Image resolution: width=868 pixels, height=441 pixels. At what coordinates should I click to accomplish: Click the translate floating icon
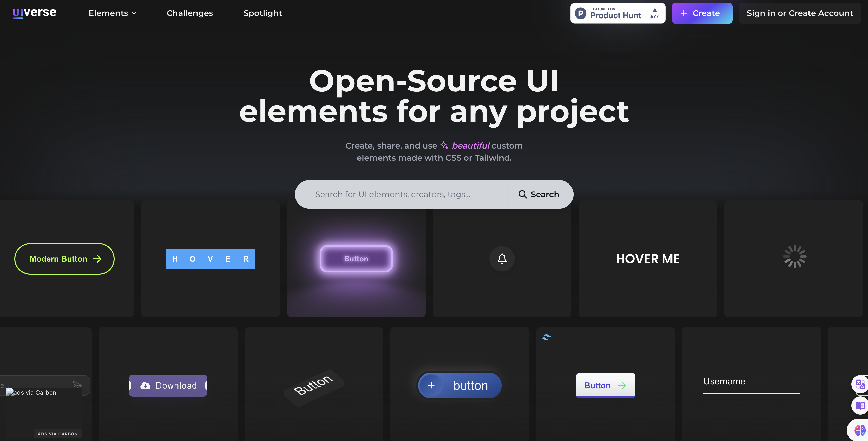point(860,384)
